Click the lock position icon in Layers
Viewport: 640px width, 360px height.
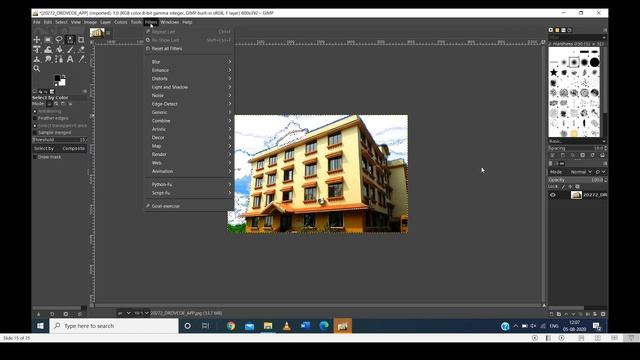click(570, 187)
